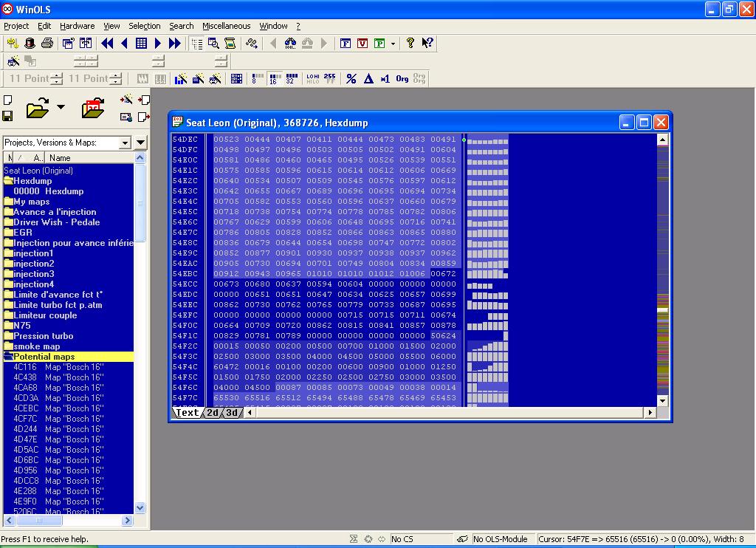Click the footsteps icon in the toolbar
This screenshot has width=756, height=548.
click(x=252, y=44)
